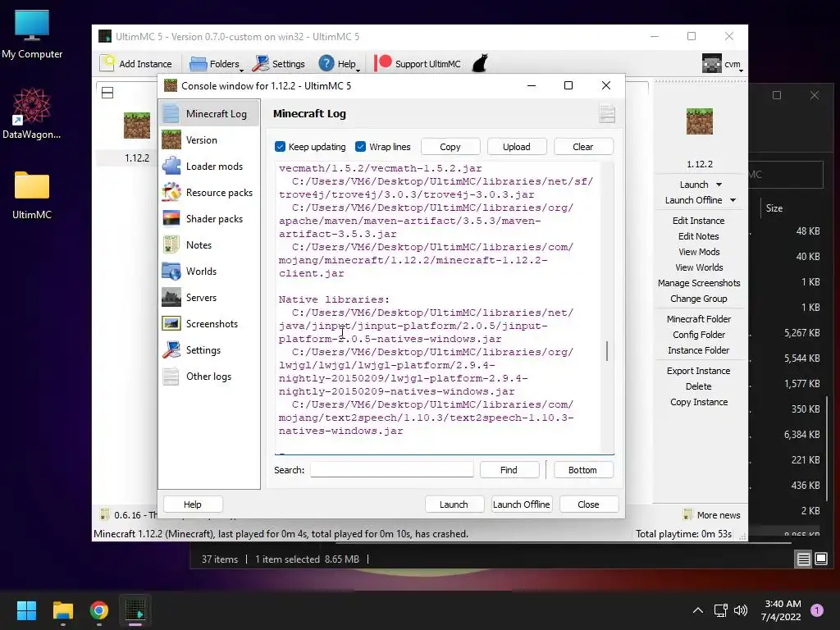Click the black cat icon
The width and height of the screenshot is (840, 630).
click(480, 63)
